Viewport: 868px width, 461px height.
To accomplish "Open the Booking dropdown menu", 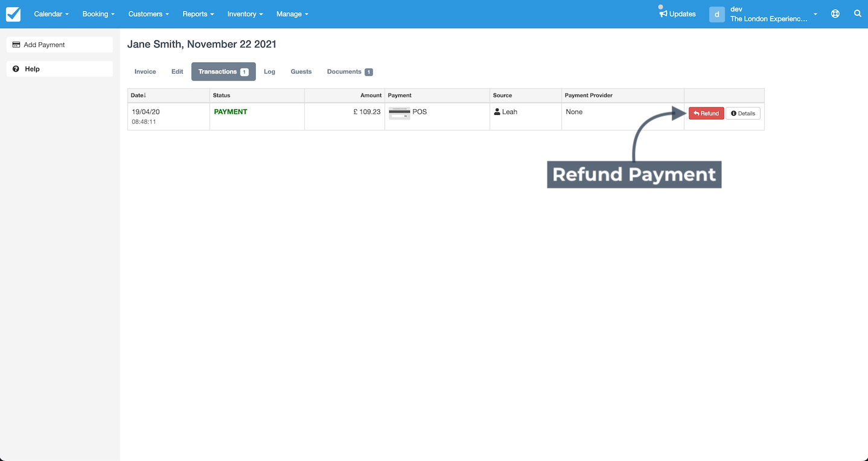I will click(x=98, y=14).
